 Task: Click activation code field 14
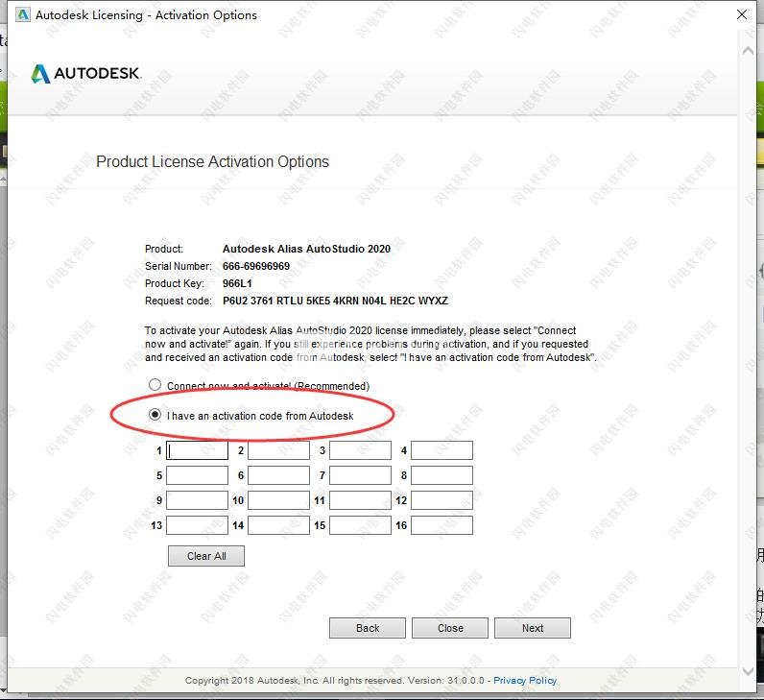pos(278,525)
